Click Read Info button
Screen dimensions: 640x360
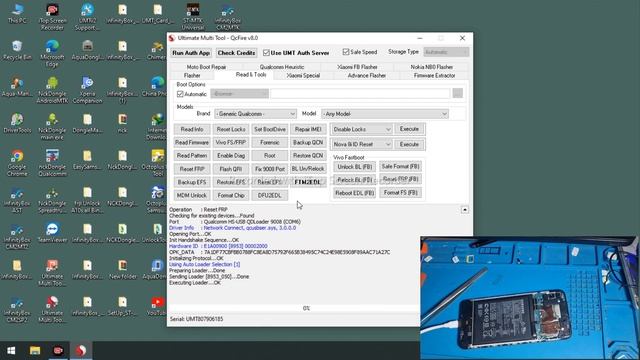192,129
